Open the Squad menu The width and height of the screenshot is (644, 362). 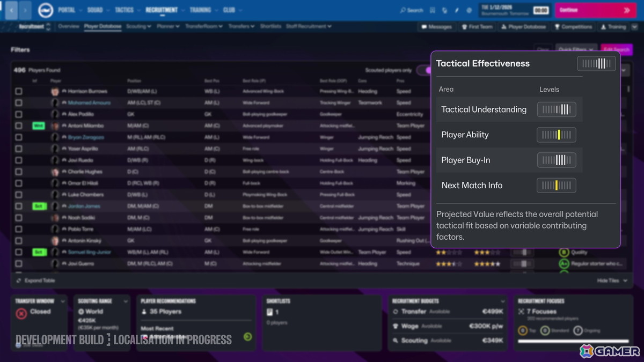click(98, 10)
